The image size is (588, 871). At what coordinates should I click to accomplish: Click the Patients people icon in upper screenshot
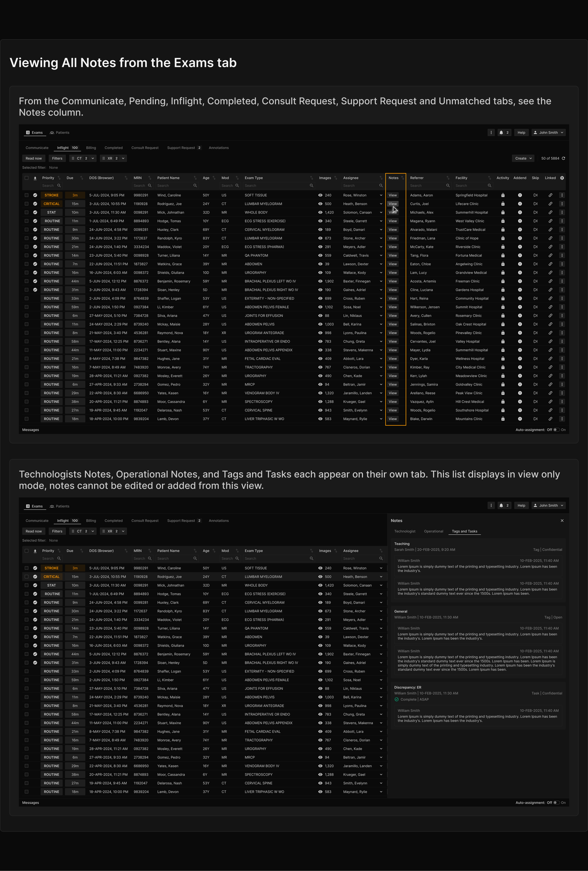[x=52, y=133]
